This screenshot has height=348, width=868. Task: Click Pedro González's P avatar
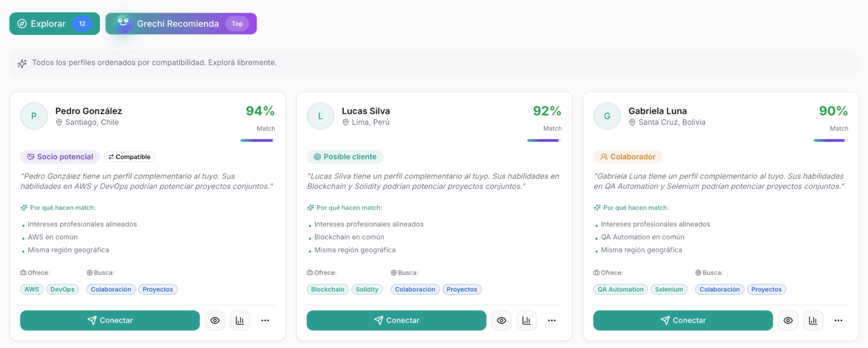pyautogui.click(x=34, y=116)
